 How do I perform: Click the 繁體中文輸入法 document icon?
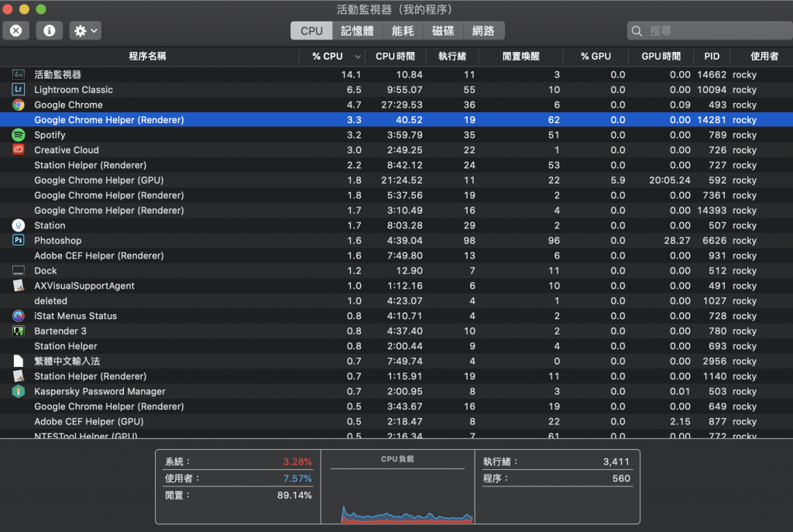19,361
